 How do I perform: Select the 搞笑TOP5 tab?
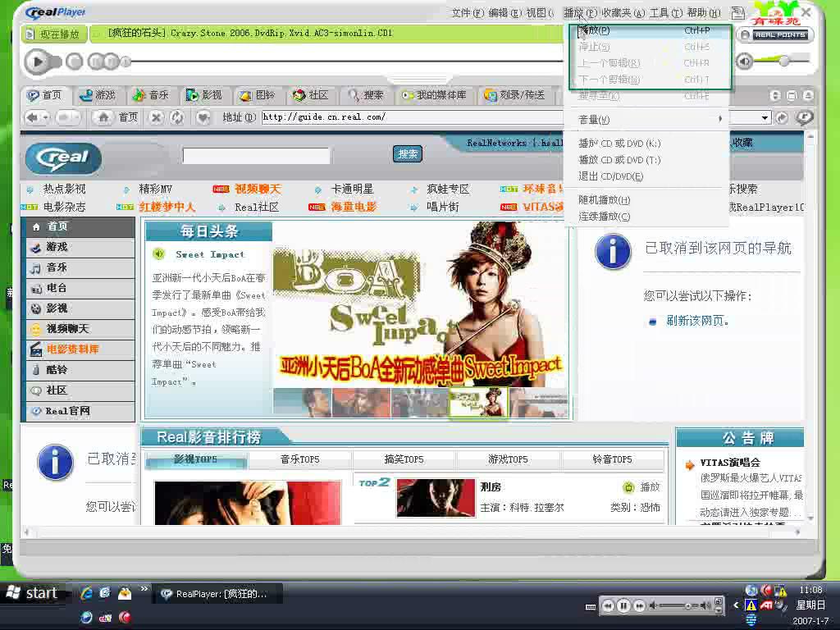pos(404,459)
